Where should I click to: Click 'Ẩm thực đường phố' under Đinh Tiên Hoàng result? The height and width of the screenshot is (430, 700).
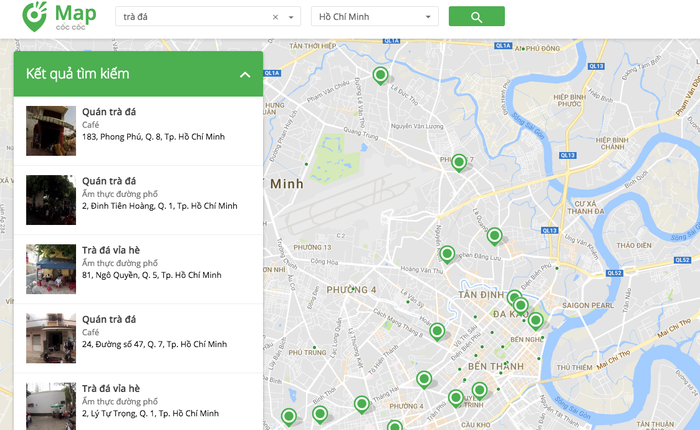pyautogui.click(x=120, y=194)
